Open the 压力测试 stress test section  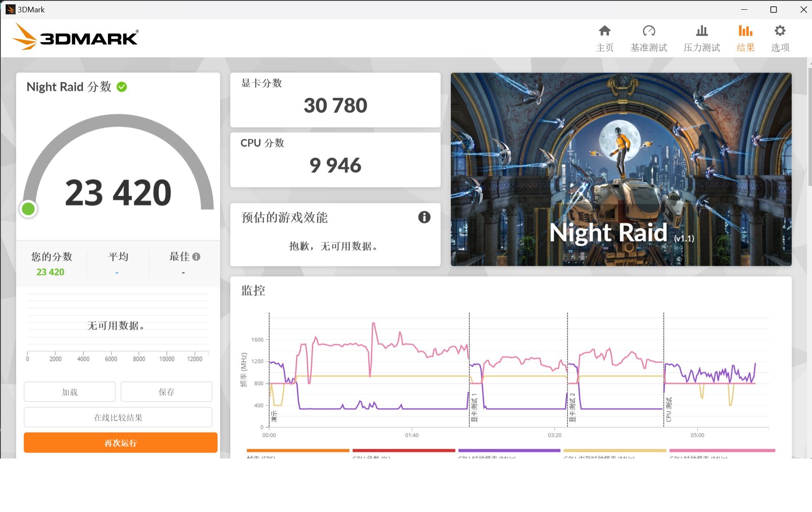pos(702,38)
